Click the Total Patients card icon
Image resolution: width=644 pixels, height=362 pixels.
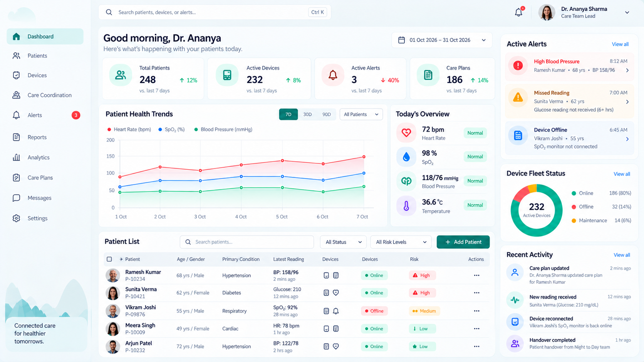click(x=121, y=75)
